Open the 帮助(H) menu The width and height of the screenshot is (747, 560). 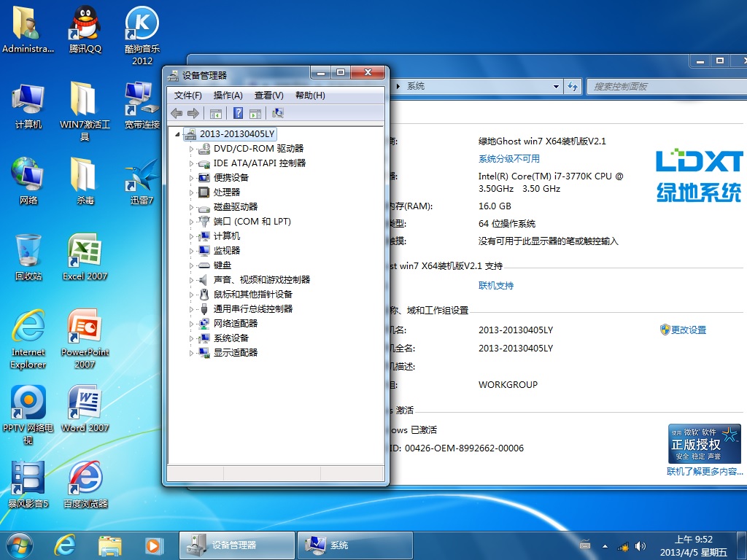(x=310, y=96)
